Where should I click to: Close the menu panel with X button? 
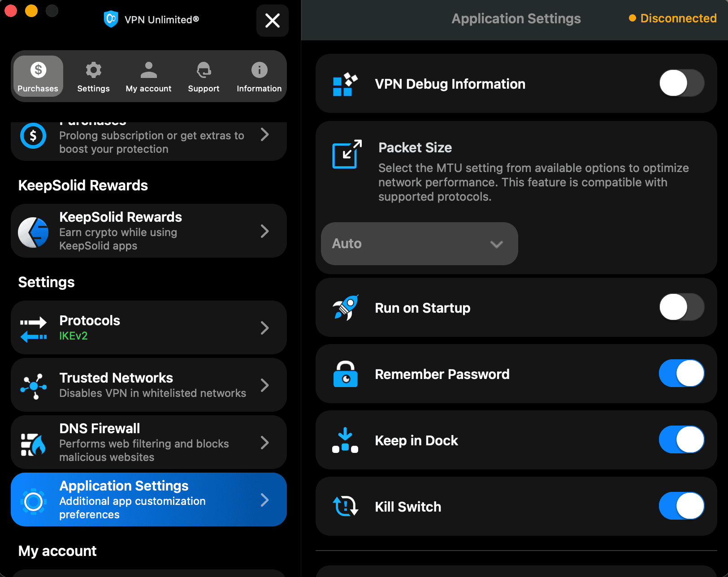(273, 21)
